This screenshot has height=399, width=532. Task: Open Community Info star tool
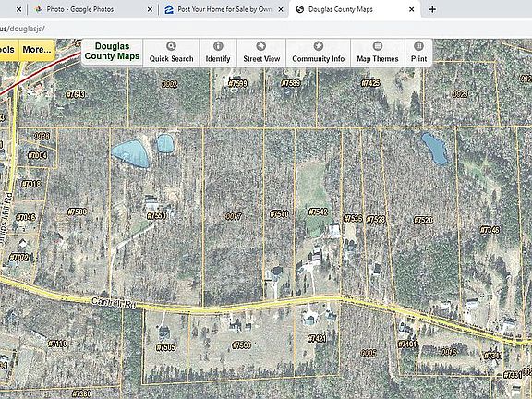pyautogui.click(x=318, y=53)
